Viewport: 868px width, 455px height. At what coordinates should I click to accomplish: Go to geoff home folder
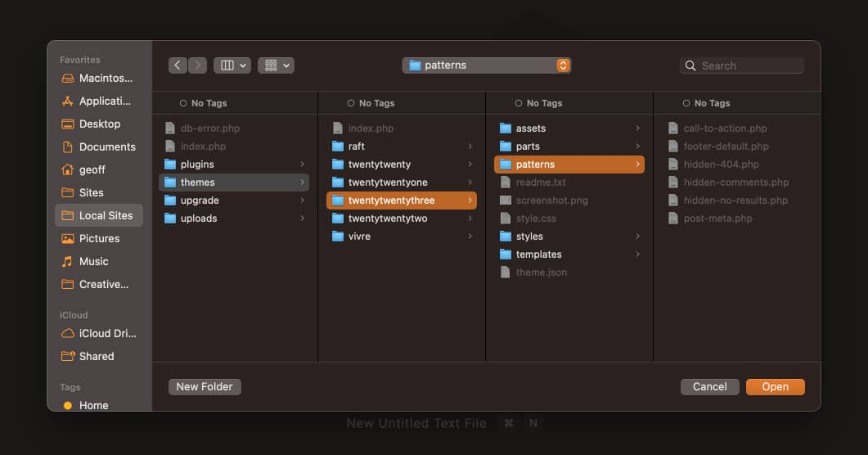click(x=69, y=170)
